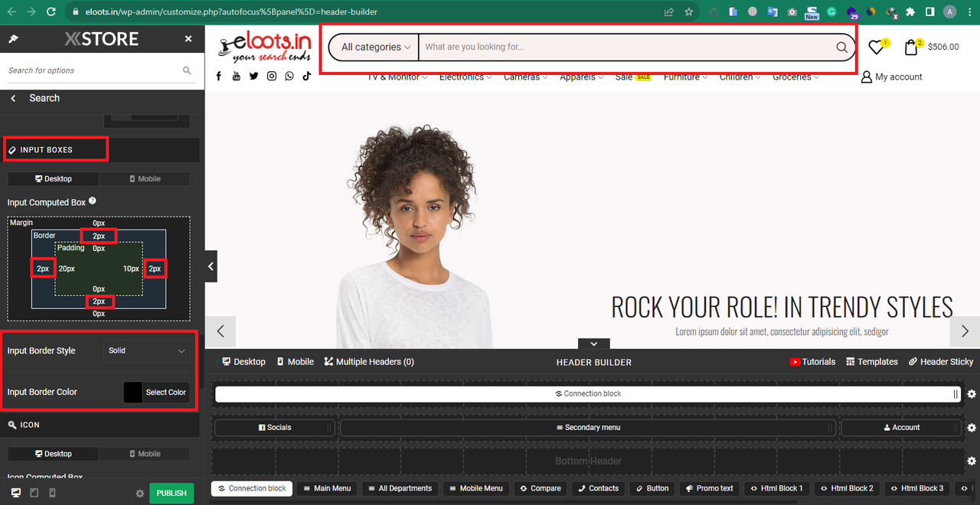Click the Facebook social icon in site header
Screen dimensions: 980x505
click(x=219, y=76)
